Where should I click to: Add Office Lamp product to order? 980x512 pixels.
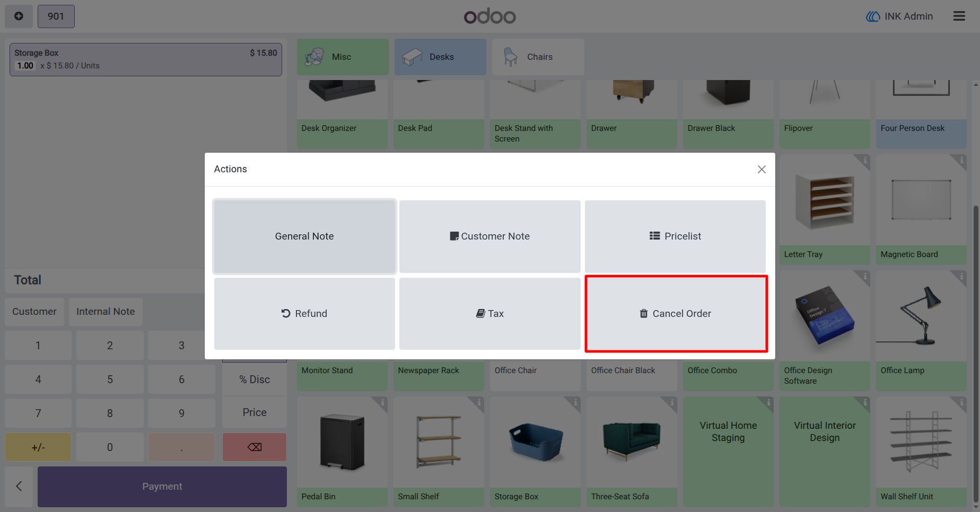point(921,331)
